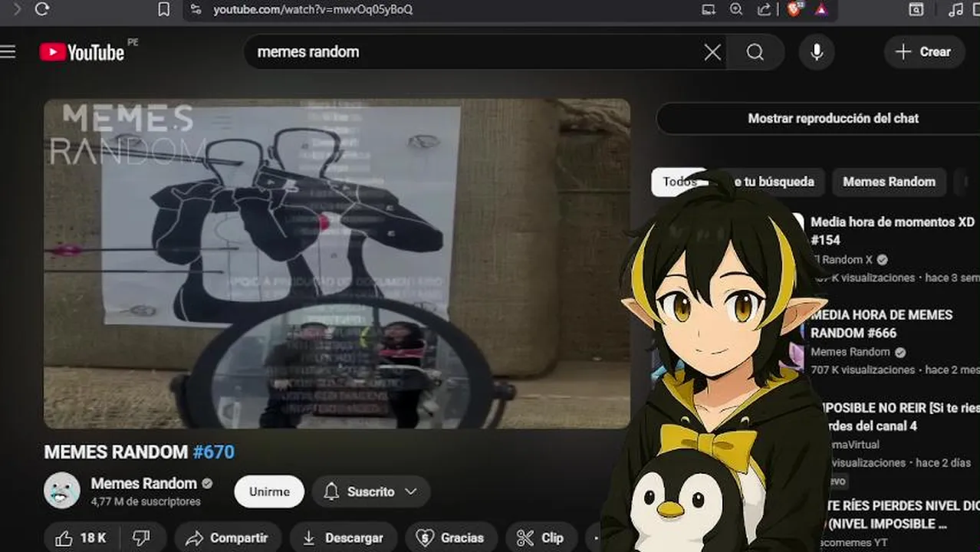Select the Todos filter chip

coord(679,182)
